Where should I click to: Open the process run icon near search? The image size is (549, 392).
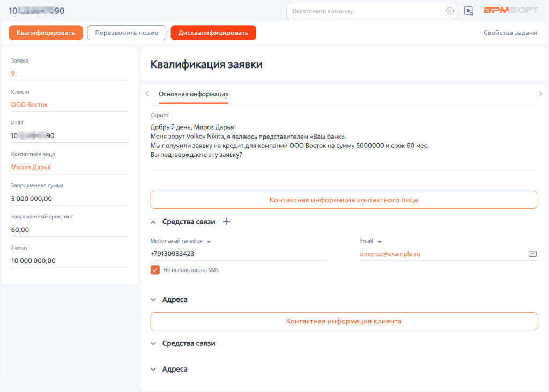tap(469, 11)
